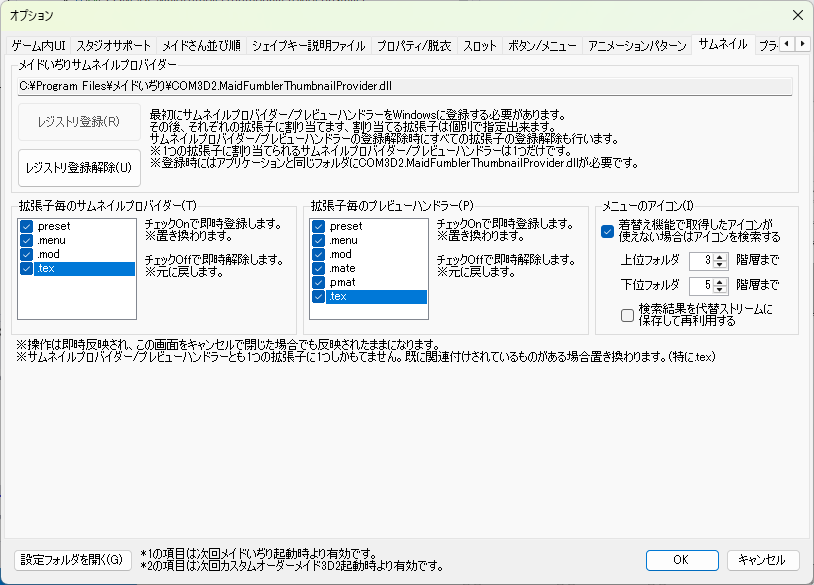Viewport: 814px width, 585px height.
Task: Enable 検索結果を代替ストリームに保存 checkbox
Action: click(627, 315)
